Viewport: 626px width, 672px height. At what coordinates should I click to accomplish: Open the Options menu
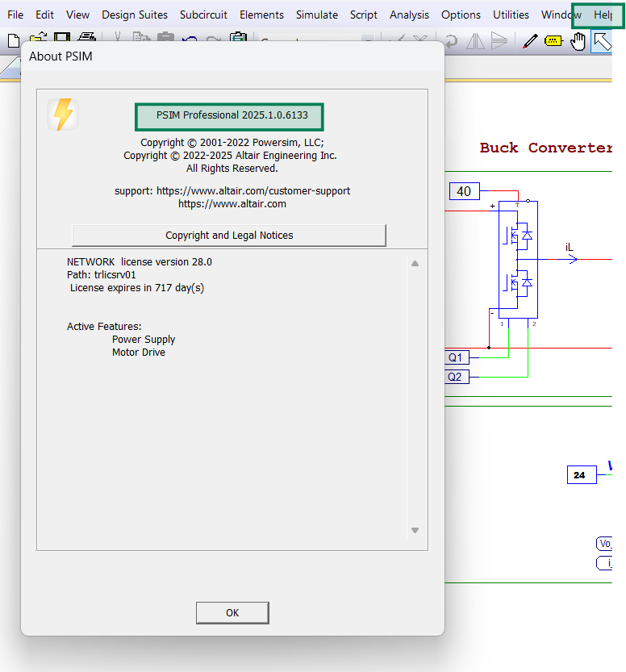pos(461,15)
